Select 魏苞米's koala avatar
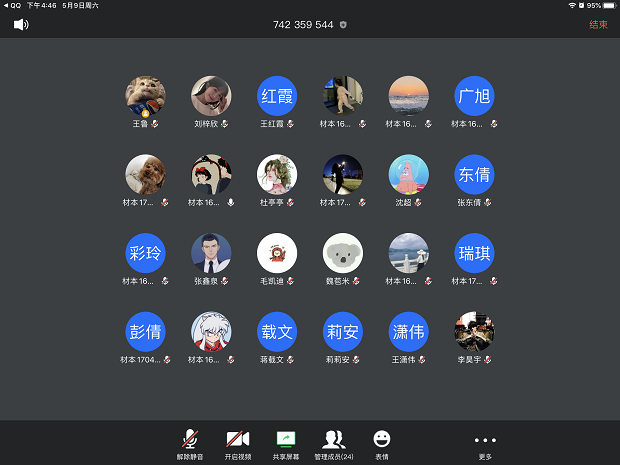 [343, 253]
